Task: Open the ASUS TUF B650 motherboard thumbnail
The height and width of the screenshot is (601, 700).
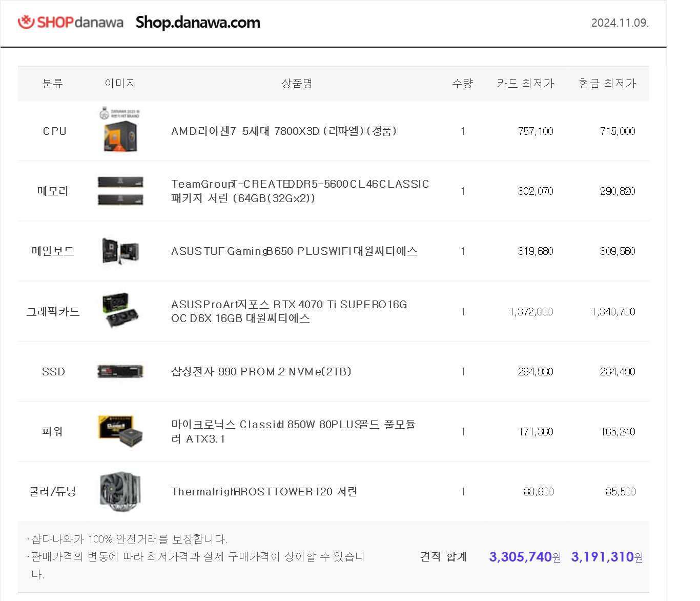Action: [x=120, y=251]
